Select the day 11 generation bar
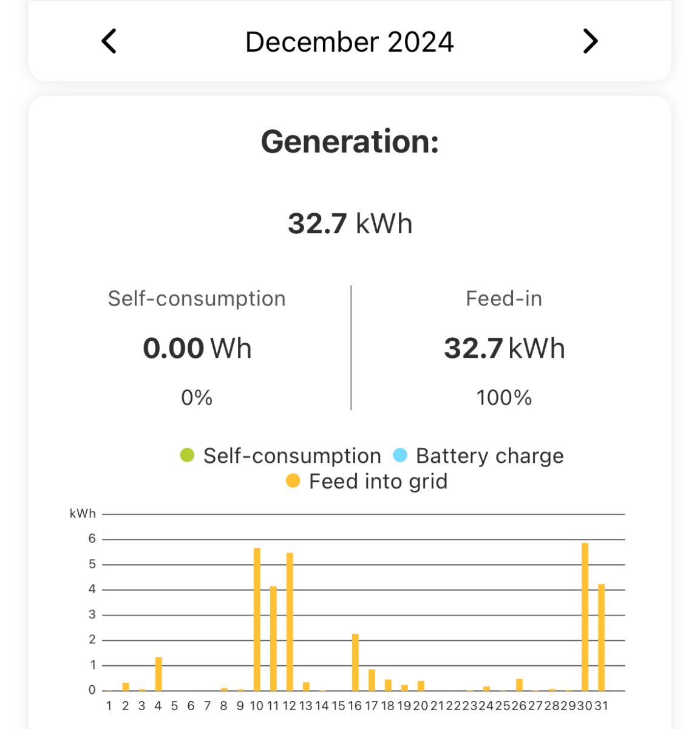The image size is (700, 729). pos(273,638)
